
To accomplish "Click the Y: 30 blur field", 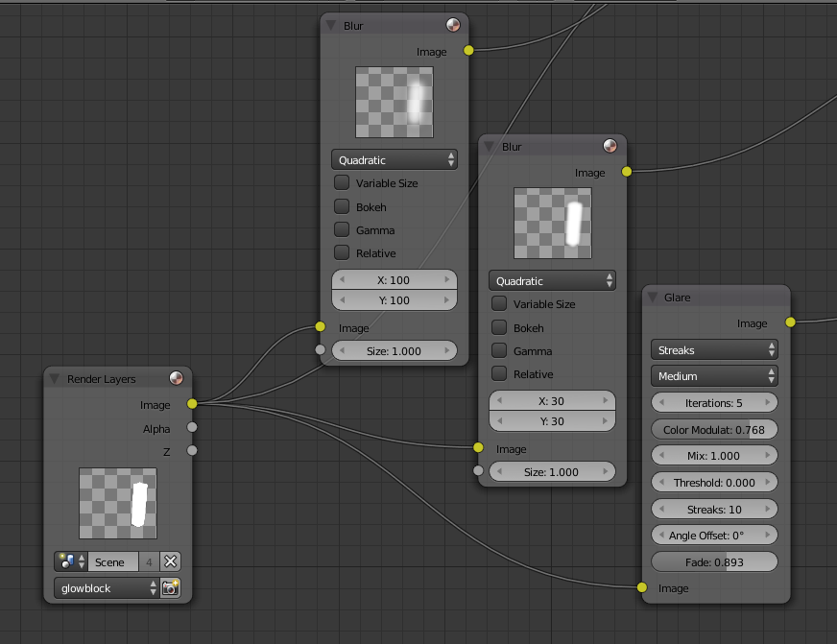I will pyautogui.click(x=552, y=421).
